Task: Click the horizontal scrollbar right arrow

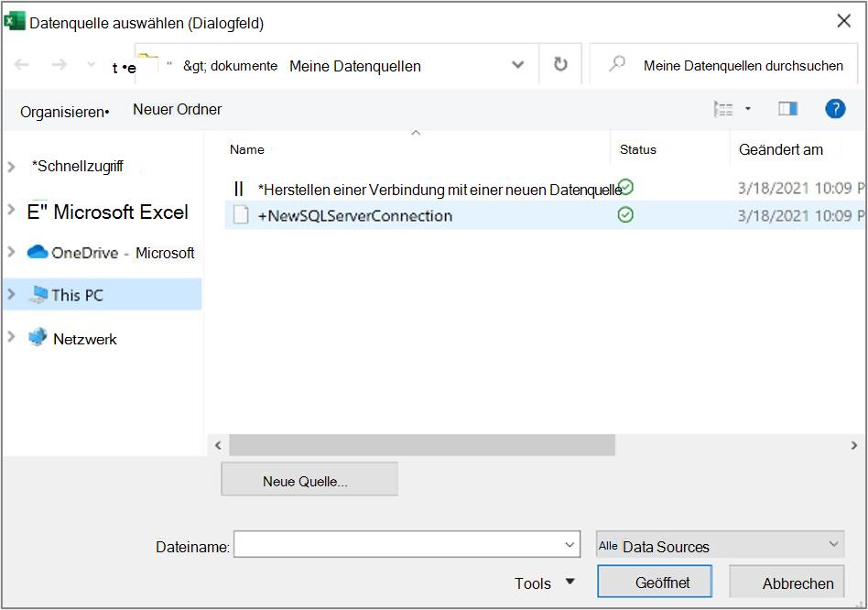Action: tap(854, 445)
